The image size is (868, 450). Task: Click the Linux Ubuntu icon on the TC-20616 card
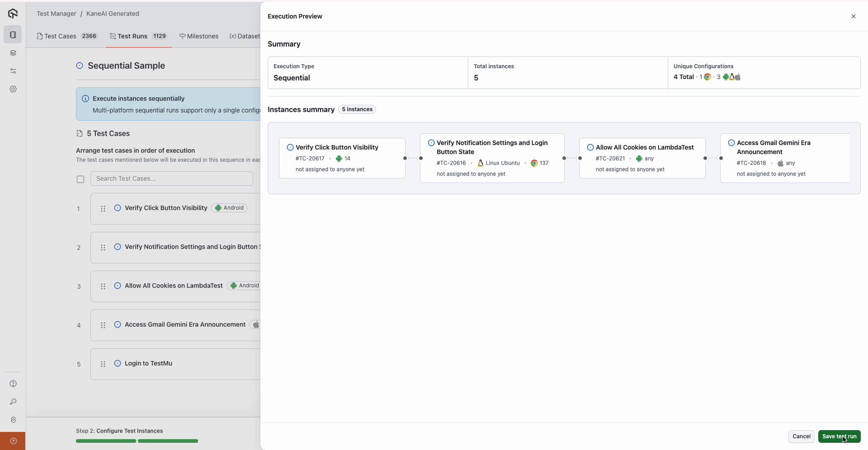point(481,163)
